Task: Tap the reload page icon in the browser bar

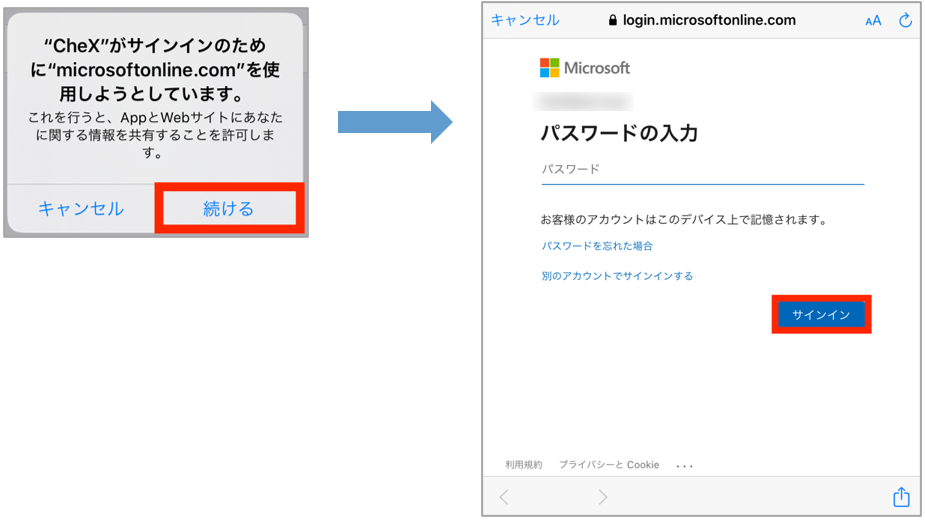Action: tap(906, 20)
